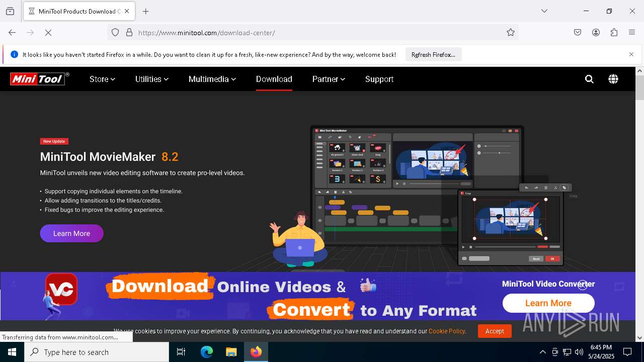Open the taskbar clock showing 6:45 PM

(601, 352)
